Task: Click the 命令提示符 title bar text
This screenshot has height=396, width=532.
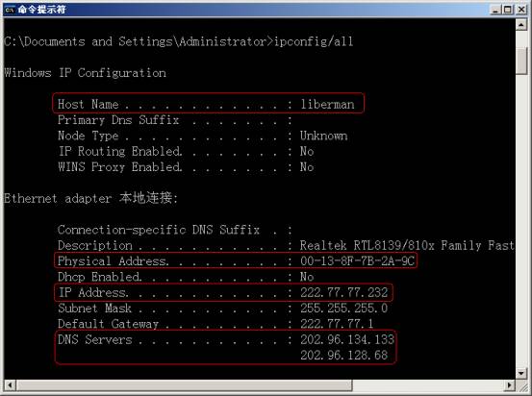Action: [41, 10]
